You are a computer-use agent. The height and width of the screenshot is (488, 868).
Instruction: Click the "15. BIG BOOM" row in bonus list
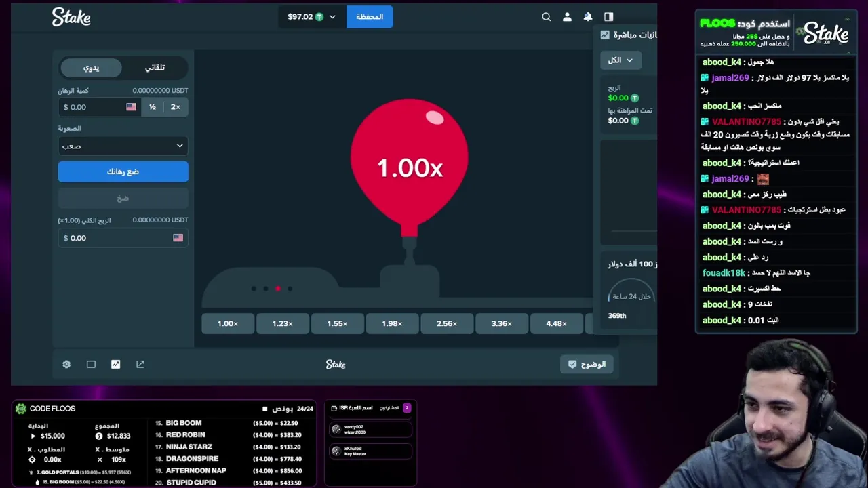[x=228, y=423]
